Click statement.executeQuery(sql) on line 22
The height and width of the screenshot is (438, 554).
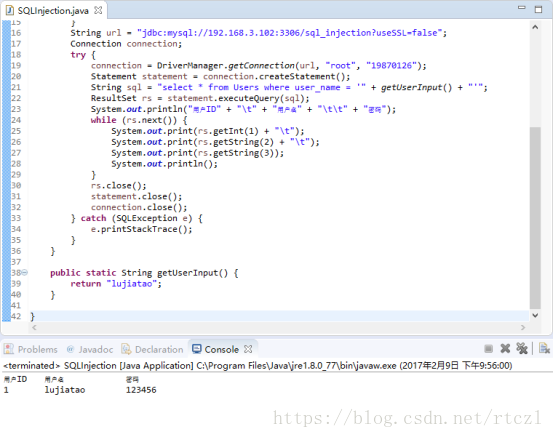point(236,98)
